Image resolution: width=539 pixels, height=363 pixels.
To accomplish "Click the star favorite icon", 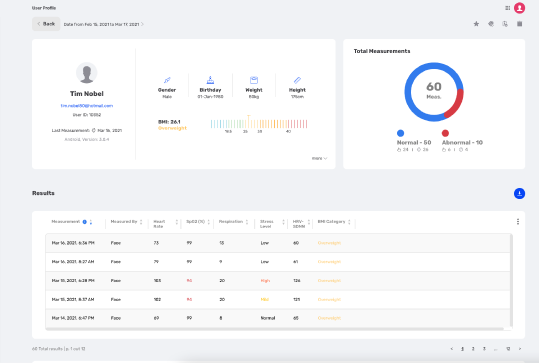I will (476, 24).
